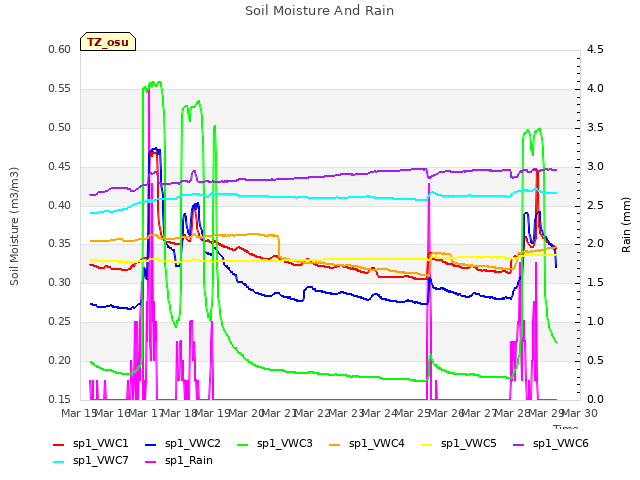Viewport: 640px width, 480px height.
Task: Click the orange sp1_VWC4 legend swatch
Action: point(335,445)
